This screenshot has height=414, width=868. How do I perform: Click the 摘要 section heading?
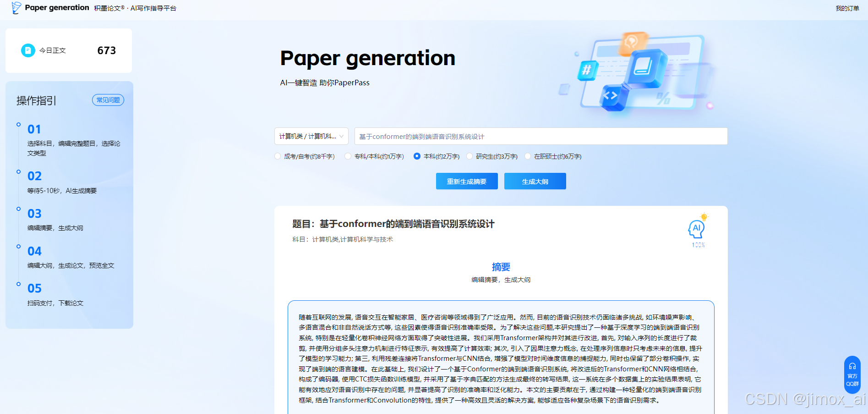point(501,267)
